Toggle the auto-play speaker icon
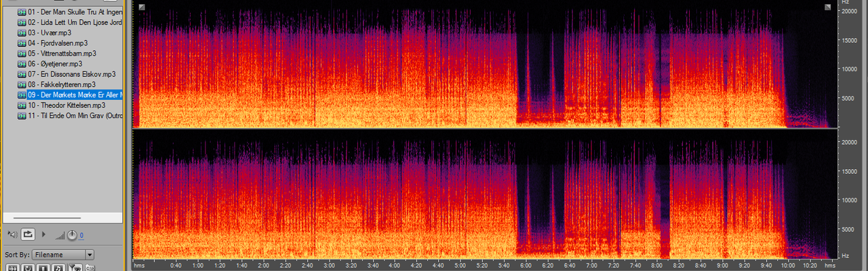Image resolution: width=868 pixels, height=271 pixels. click(x=13, y=234)
